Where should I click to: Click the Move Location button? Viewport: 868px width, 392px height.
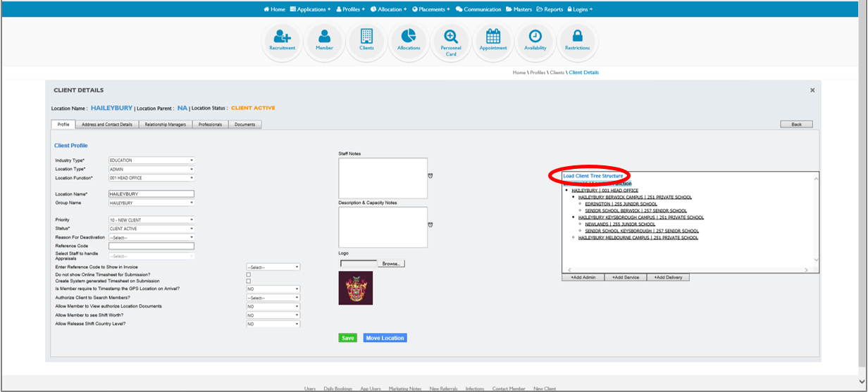(385, 338)
